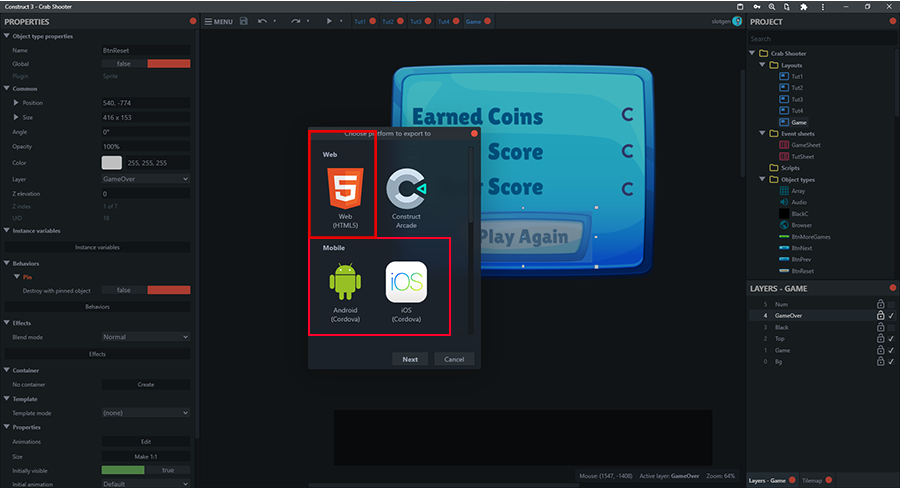
Task: Toggle lock on the Num layer
Action: tap(880, 304)
